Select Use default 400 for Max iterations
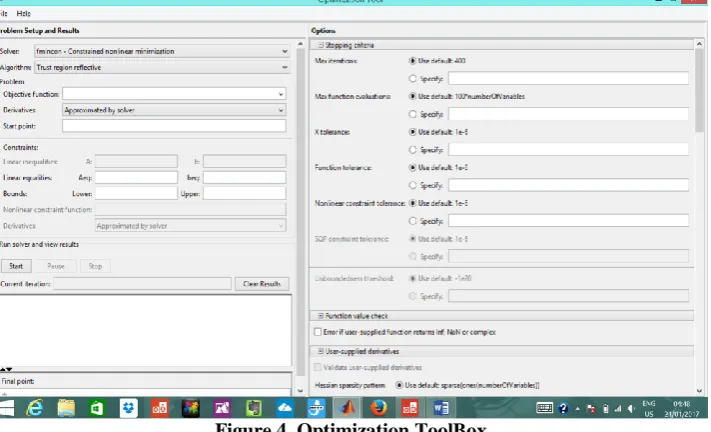Screen dimensions: 711x432 [412, 61]
